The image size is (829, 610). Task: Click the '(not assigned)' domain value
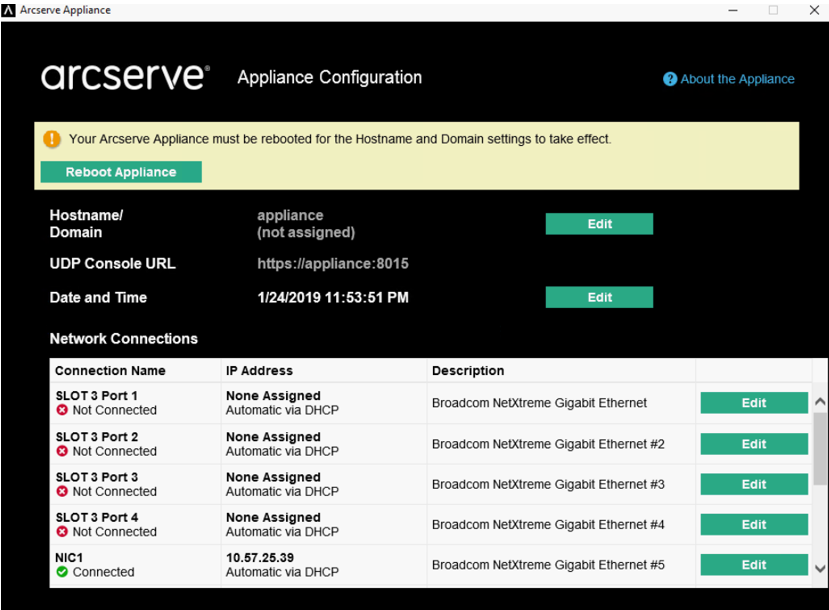306,232
